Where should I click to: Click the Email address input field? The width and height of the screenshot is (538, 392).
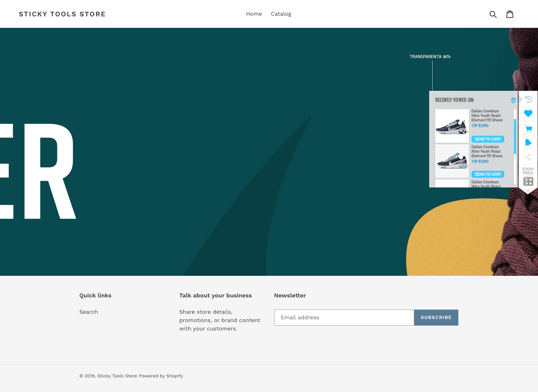tap(344, 318)
